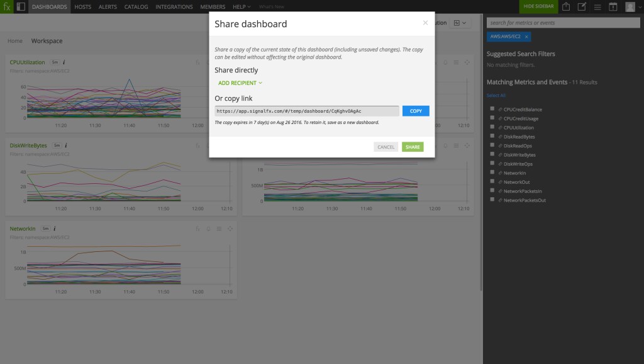The width and height of the screenshot is (644, 364).
Task: Open the INTEGRATIONS menu item
Action: tap(174, 7)
